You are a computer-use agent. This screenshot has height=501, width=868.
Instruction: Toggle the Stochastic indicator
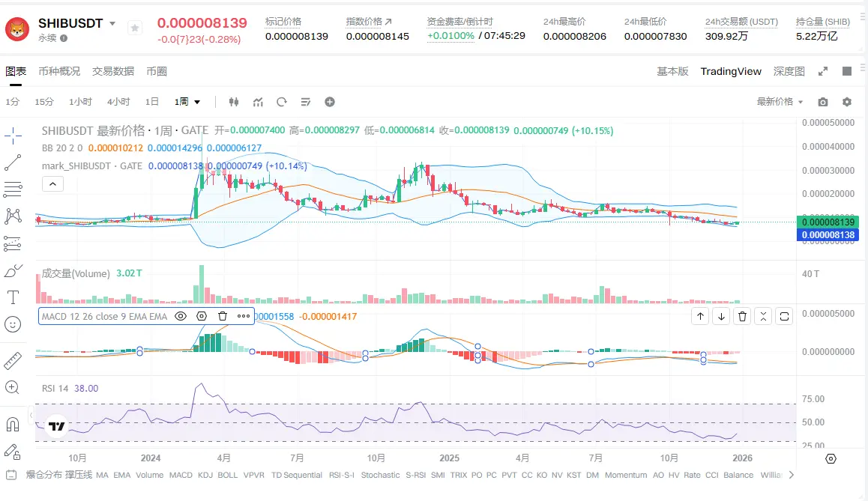tap(380, 475)
